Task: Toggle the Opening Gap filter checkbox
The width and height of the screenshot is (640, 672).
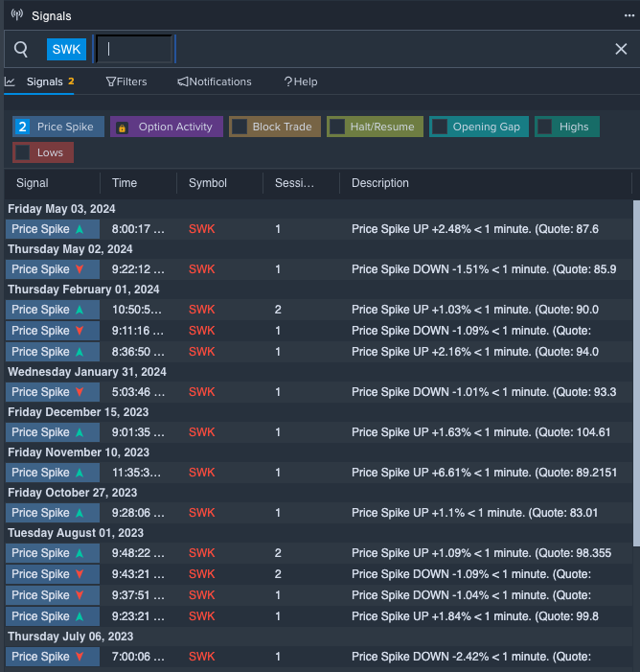Action: tap(440, 127)
